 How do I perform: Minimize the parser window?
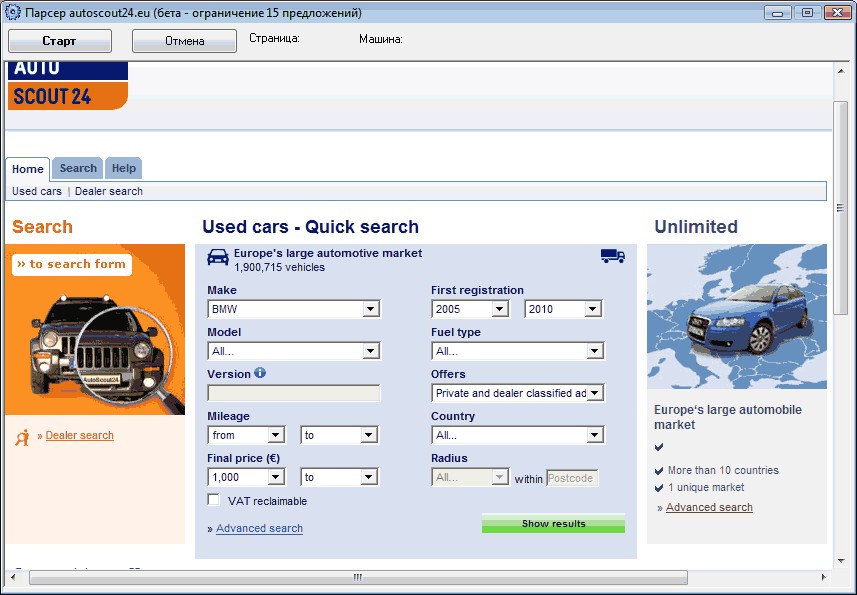778,12
